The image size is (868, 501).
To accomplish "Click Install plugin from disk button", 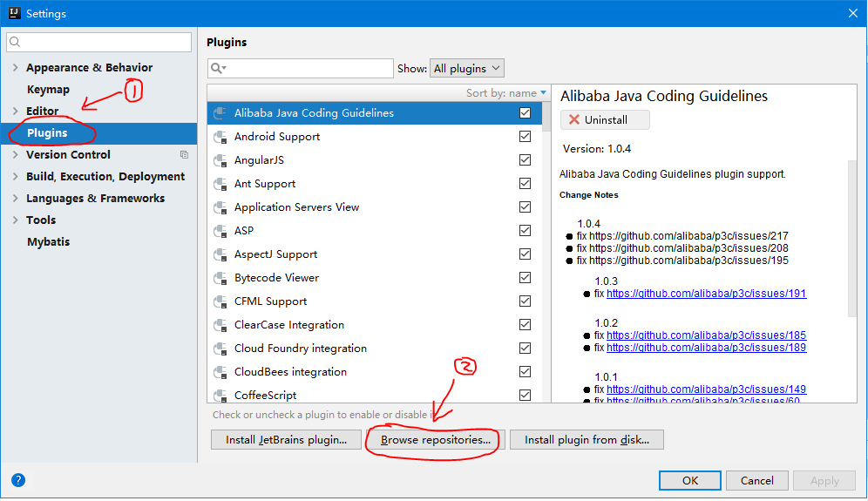I will tap(587, 439).
